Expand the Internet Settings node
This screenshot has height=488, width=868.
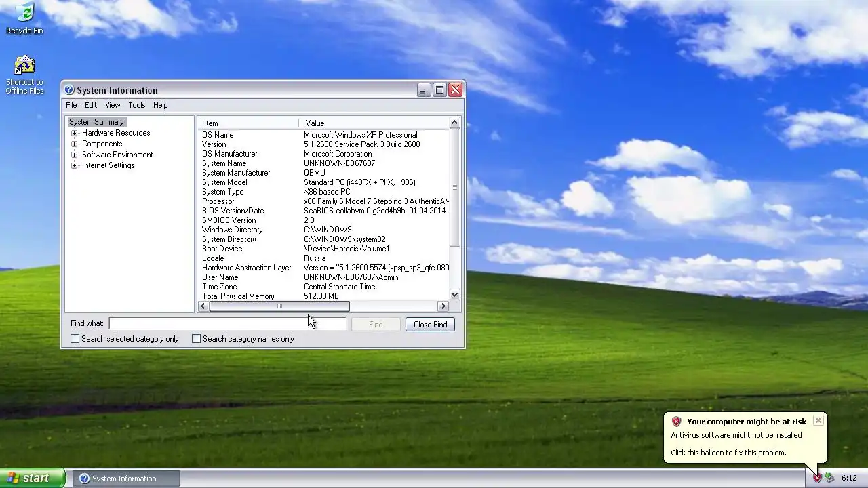point(75,165)
